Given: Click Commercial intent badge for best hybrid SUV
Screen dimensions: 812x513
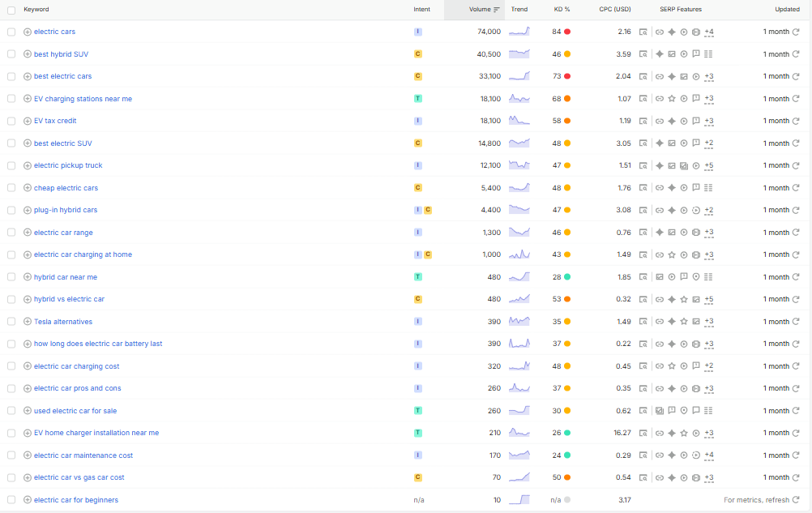Looking at the screenshot, I should (418, 53).
